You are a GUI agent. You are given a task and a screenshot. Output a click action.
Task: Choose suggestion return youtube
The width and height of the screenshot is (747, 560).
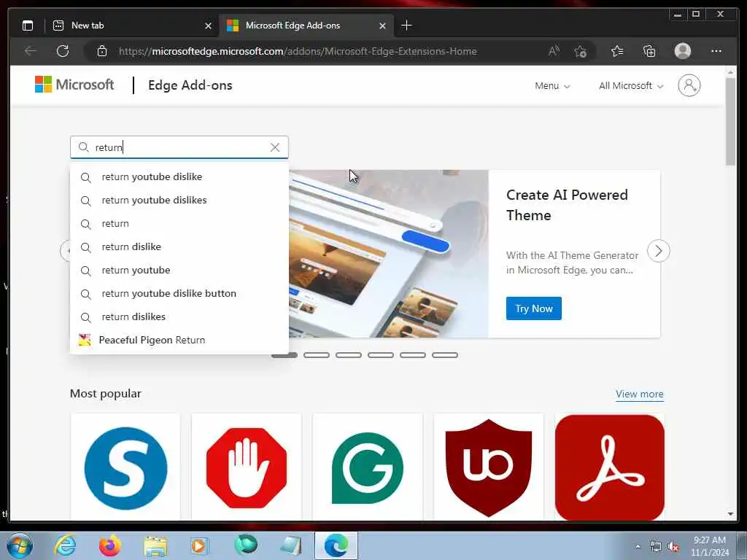pyautogui.click(x=179, y=270)
